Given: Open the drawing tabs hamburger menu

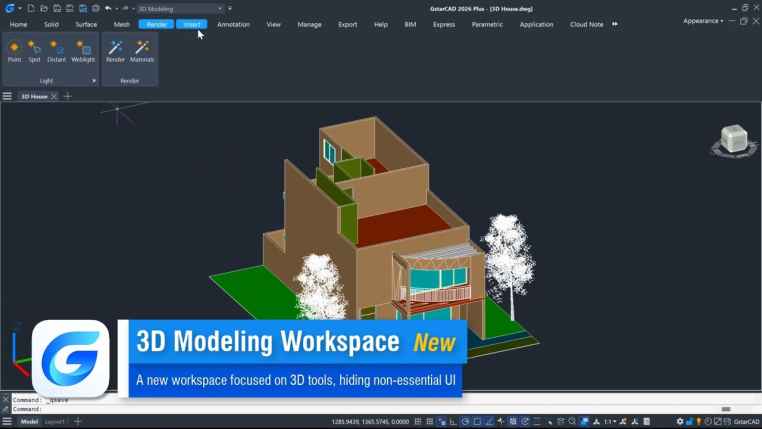Looking at the screenshot, I should click(7, 96).
